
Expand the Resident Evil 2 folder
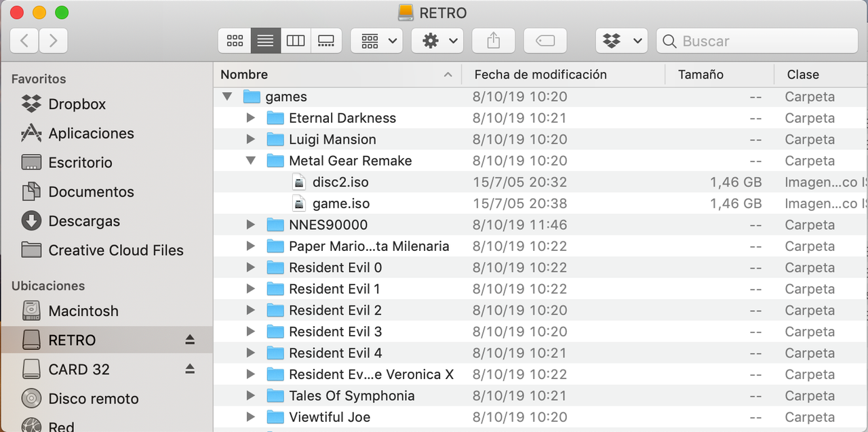point(251,310)
